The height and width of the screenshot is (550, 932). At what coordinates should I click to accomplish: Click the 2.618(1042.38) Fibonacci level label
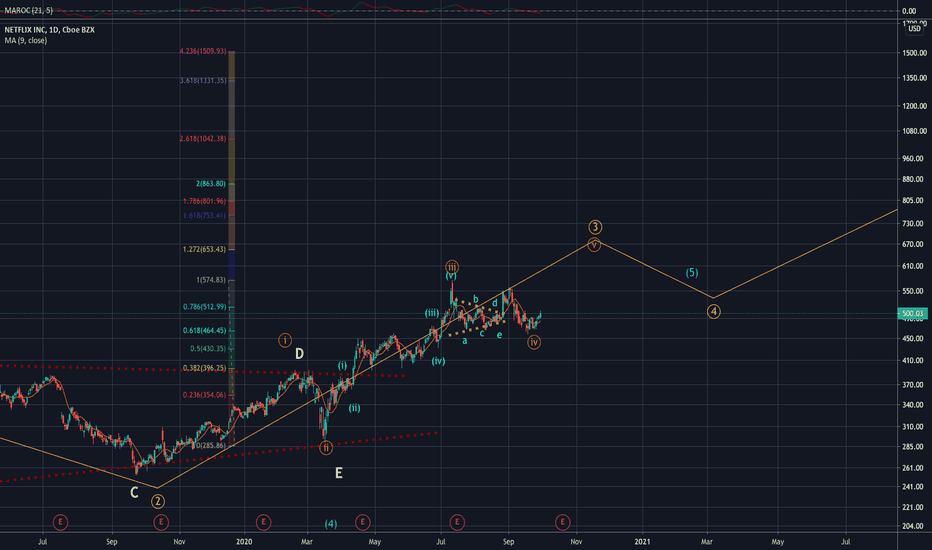pos(203,139)
